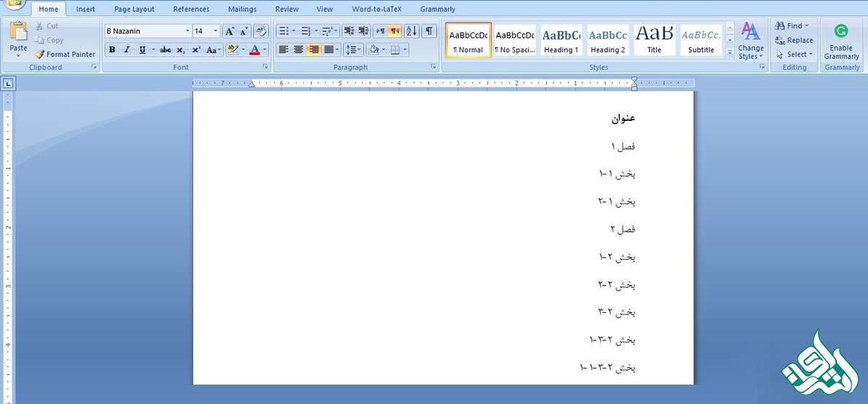Justify the paragraph text
Image resolution: width=868 pixels, height=404 pixels.
click(329, 50)
